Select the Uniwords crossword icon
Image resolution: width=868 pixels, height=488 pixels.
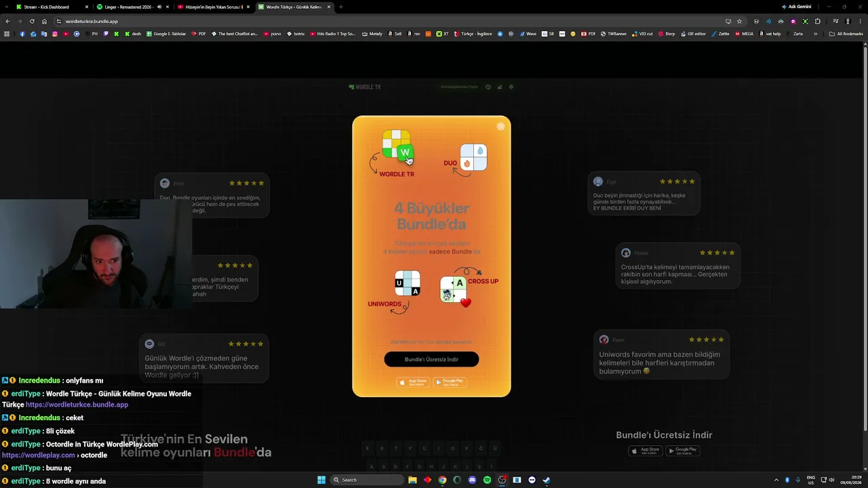pos(408,283)
